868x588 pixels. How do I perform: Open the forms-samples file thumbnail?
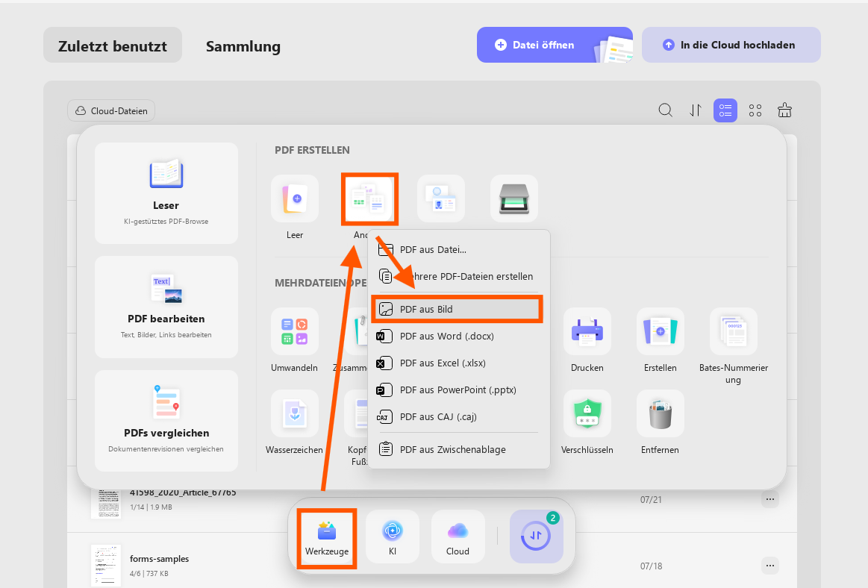106,566
